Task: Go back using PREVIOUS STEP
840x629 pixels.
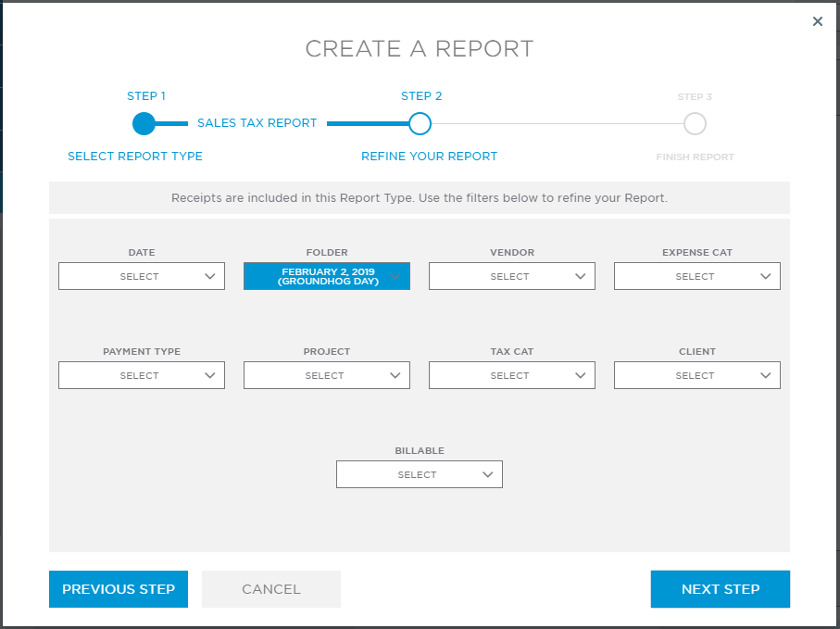Action: coord(118,589)
